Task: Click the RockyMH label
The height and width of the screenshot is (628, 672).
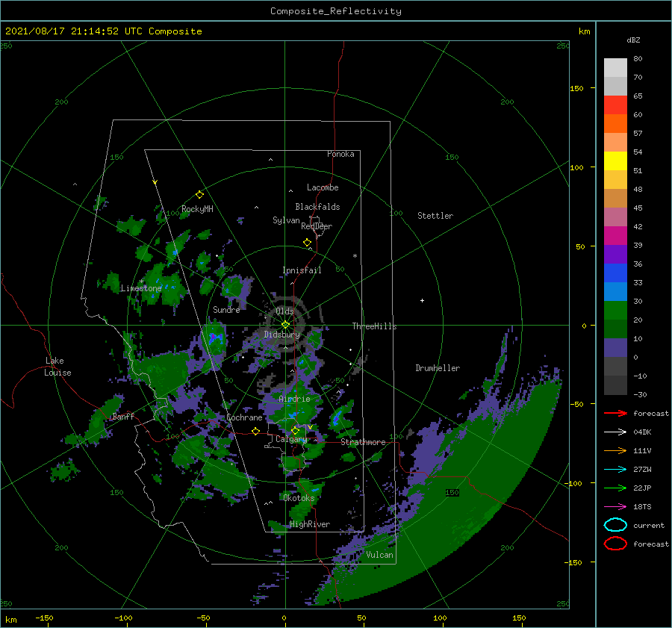Action: (197, 209)
